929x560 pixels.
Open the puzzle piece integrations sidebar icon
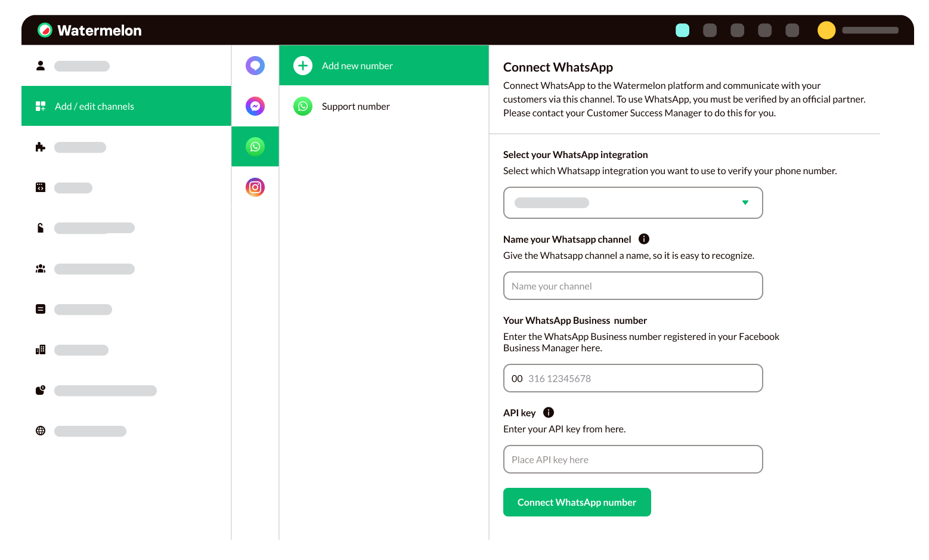click(x=41, y=147)
